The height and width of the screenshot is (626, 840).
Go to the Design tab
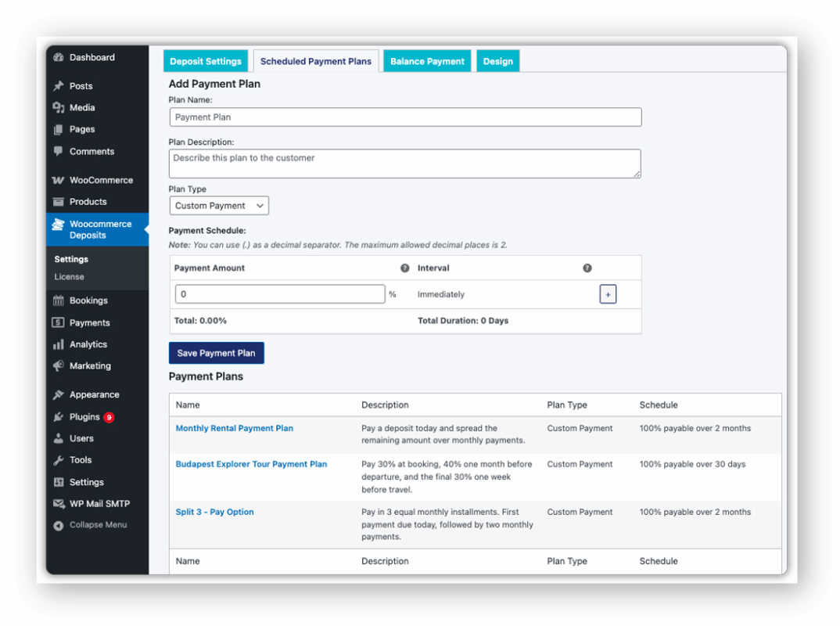(497, 61)
